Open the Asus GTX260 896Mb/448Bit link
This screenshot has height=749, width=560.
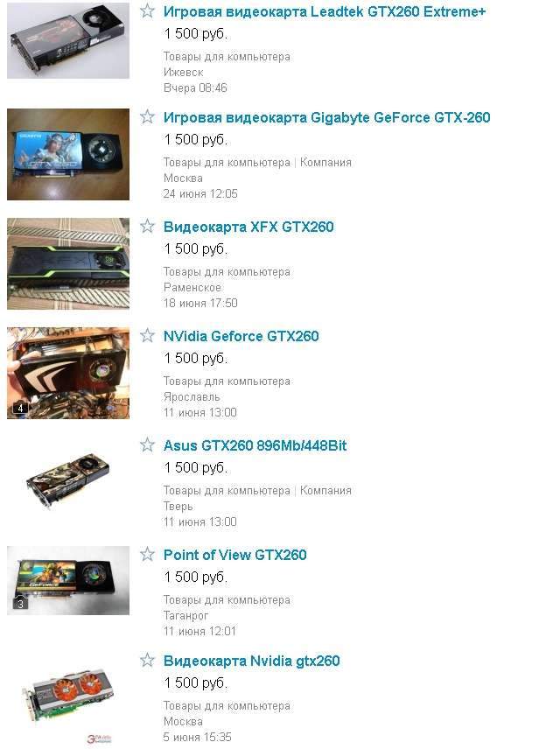tap(255, 445)
